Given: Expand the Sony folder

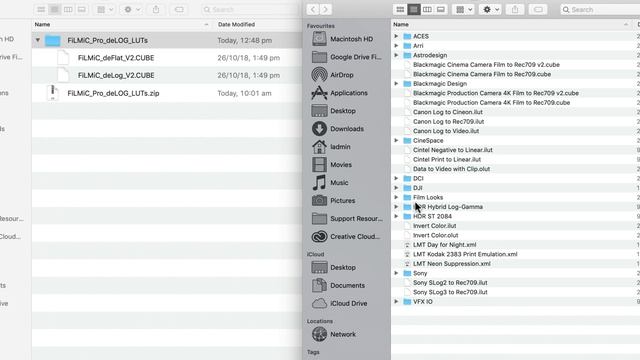Looking at the screenshot, I should pyautogui.click(x=396, y=273).
